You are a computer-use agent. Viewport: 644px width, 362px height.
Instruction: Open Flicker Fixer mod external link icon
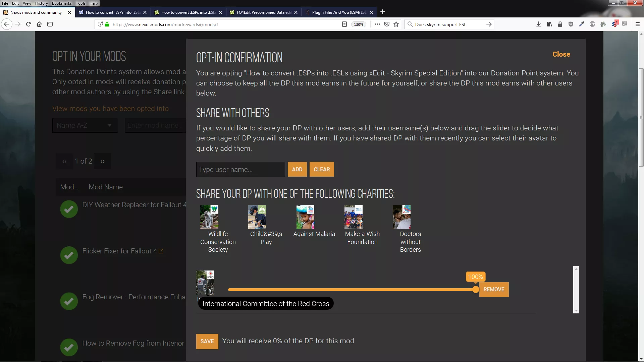[161, 251]
